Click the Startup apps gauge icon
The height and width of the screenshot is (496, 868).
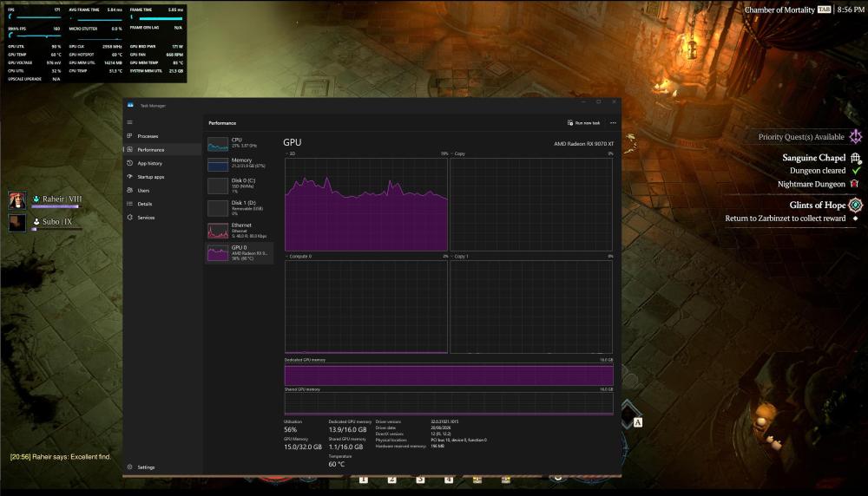point(129,176)
